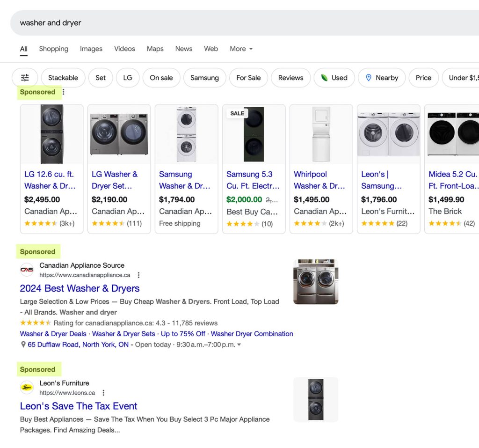Apply the Nearby filter chip
Image resolution: width=479 pixels, height=448 pixels.
click(382, 78)
